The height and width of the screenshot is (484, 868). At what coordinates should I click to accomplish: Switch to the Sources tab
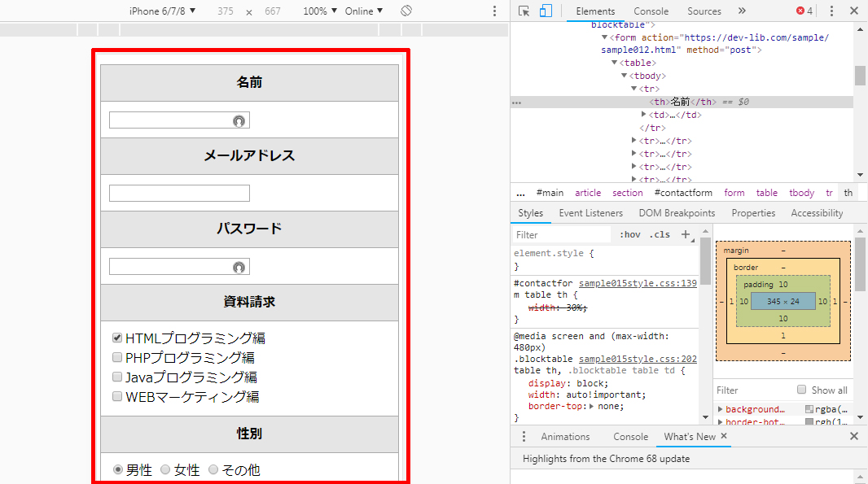pyautogui.click(x=704, y=11)
